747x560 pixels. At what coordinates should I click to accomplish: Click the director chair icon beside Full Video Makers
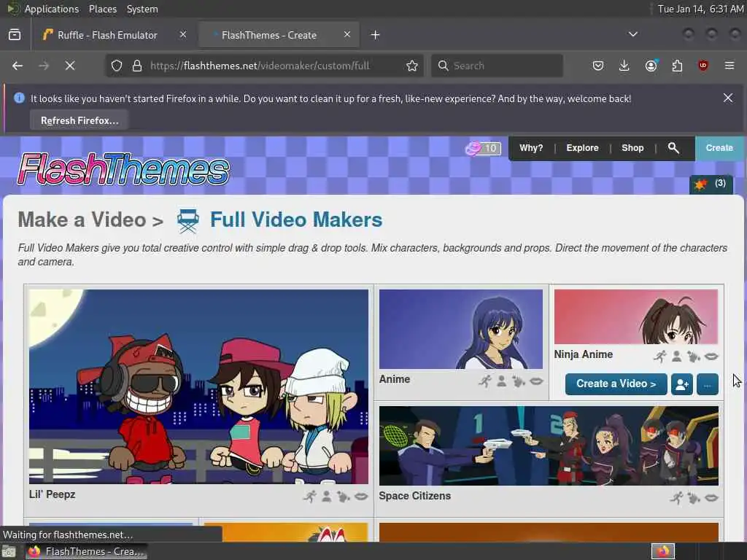[187, 220]
